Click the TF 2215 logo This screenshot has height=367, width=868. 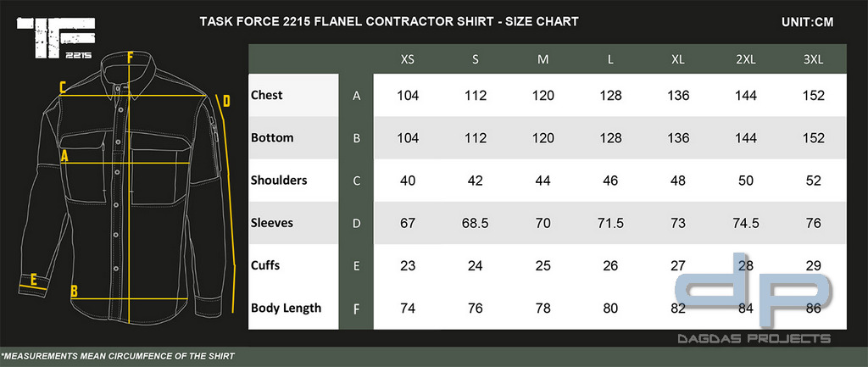pyautogui.click(x=56, y=37)
